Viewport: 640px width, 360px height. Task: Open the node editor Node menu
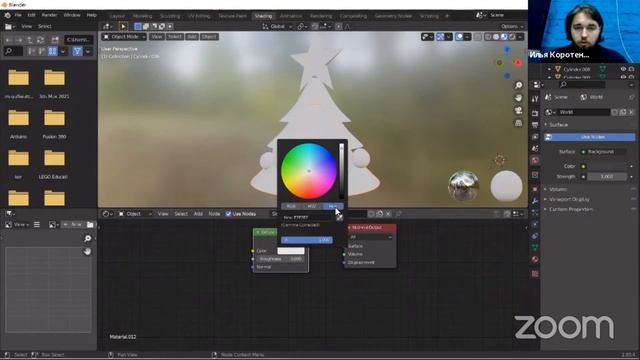click(x=214, y=214)
